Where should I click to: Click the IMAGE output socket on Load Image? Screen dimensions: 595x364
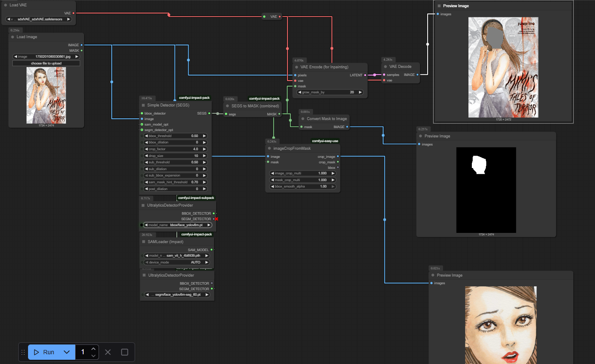coord(82,45)
